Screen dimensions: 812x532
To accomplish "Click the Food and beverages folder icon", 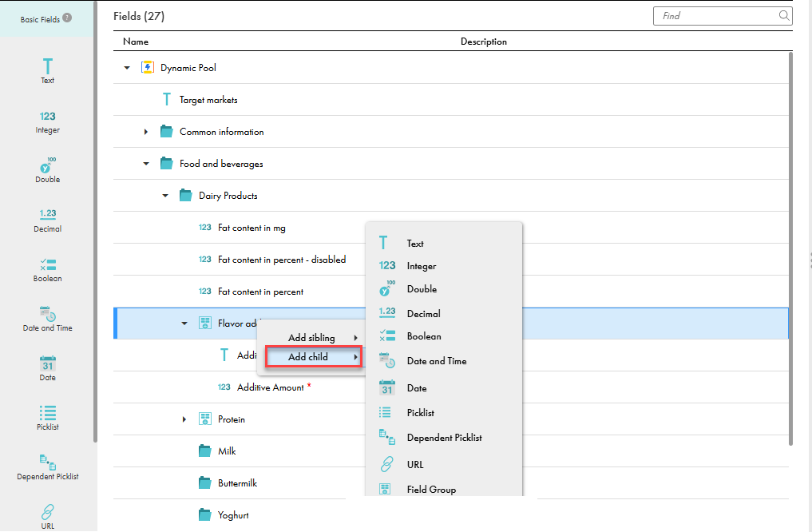I will point(166,164).
